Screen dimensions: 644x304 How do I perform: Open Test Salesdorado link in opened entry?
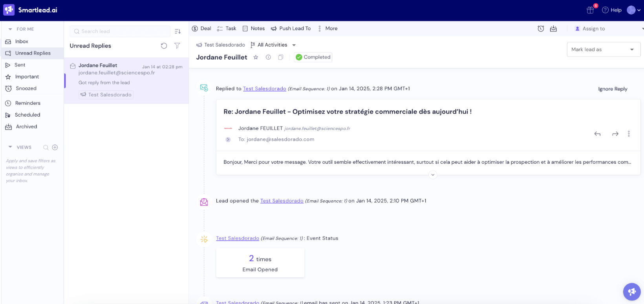click(282, 201)
